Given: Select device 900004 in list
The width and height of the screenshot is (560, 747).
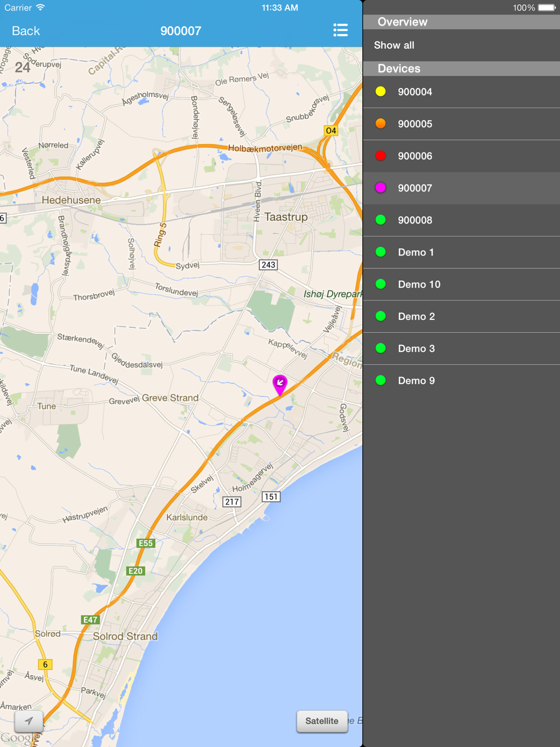Looking at the screenshot, I should point(461,92).
